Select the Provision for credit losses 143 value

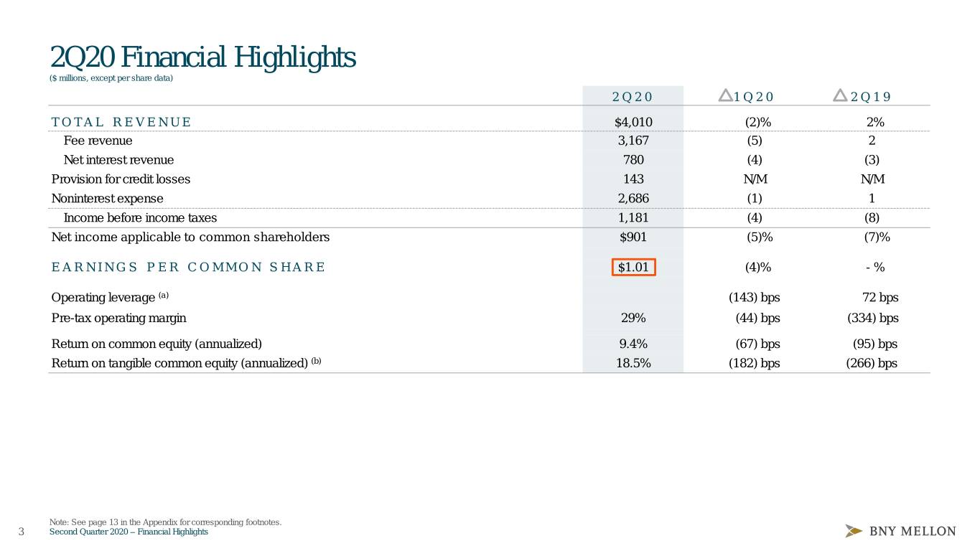[x=633, y=179]
